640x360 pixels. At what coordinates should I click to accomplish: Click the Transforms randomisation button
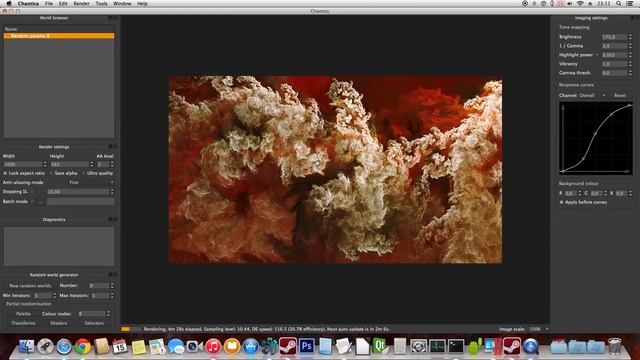point(23,323)
